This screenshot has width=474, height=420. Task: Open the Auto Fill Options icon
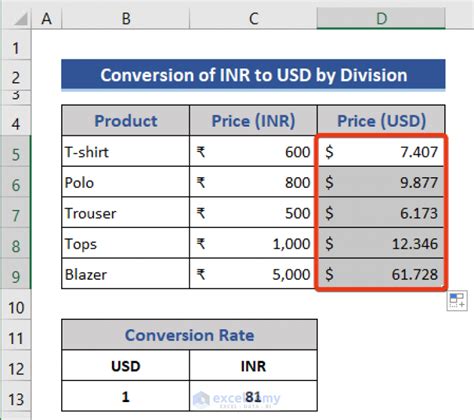457,301
